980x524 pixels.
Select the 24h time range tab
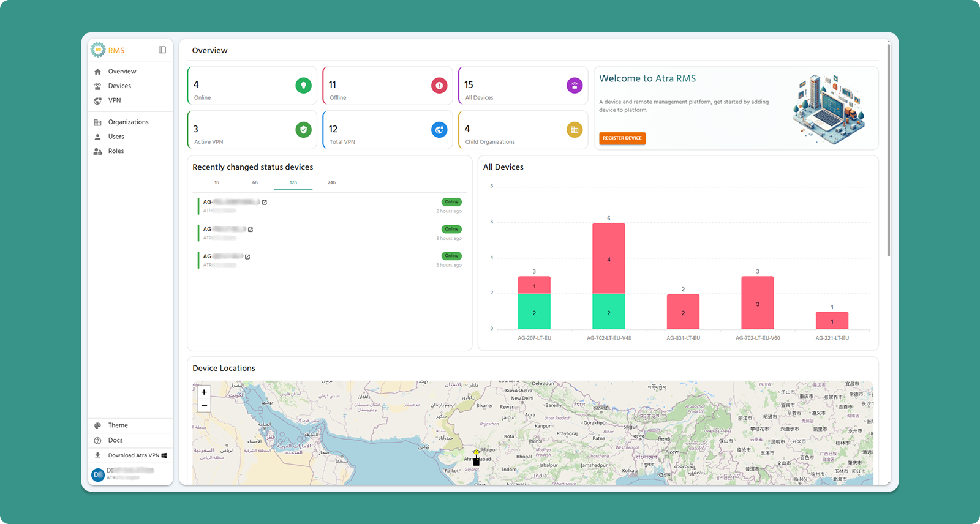tap(331, 182)
